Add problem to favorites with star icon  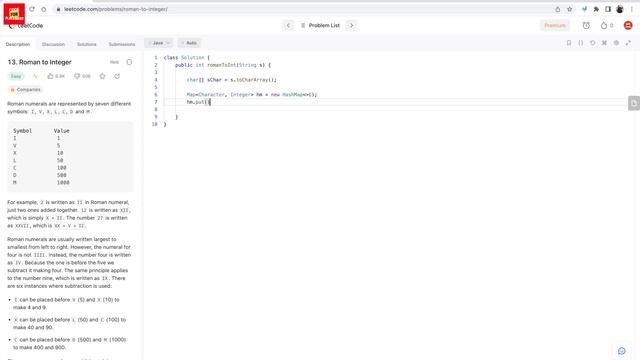click(x=102, y=76)
